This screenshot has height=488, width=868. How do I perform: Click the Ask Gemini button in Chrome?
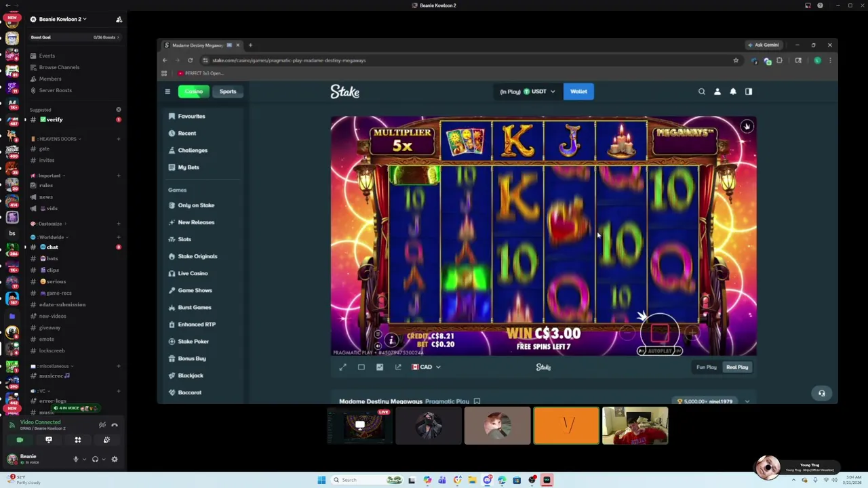click(x=764, y=45)
